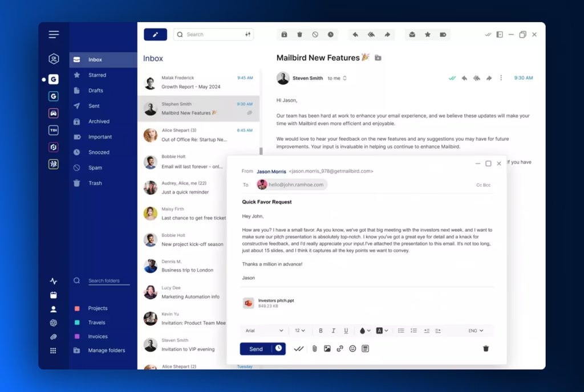Open the Investors pitch.ppt attachment

[268, 303]
